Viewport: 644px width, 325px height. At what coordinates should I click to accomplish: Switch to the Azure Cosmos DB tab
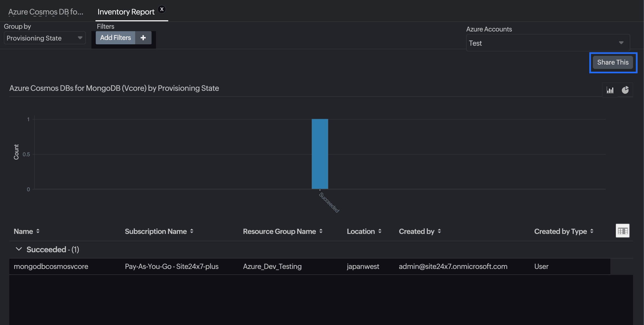(46, 11)
